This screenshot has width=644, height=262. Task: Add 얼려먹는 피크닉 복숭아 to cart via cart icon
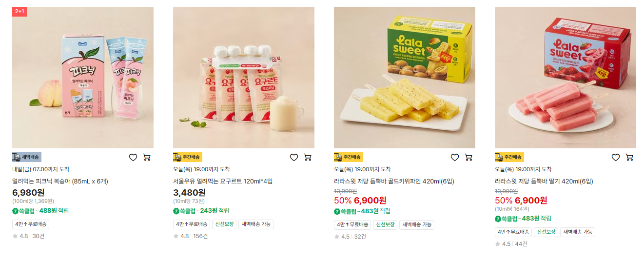[147, 157]
